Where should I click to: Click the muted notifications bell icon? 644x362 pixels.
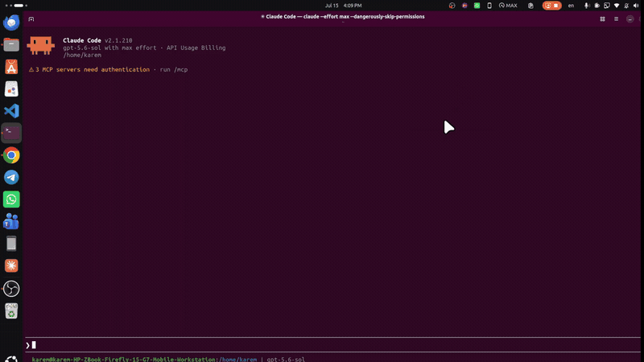[x=626, y=6]
